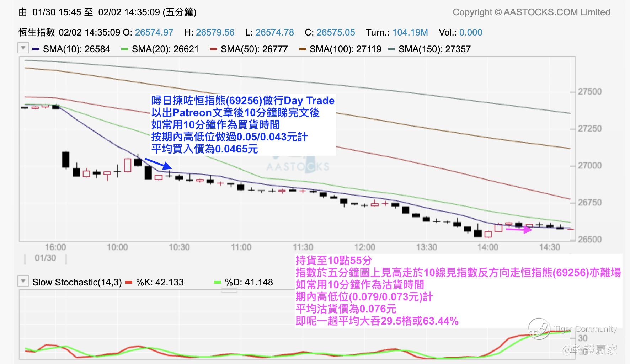The height and width of the screenshot is (364, 630).
Task: Select the SMA(50): 26777 legend label
Action: coord(254,49)
